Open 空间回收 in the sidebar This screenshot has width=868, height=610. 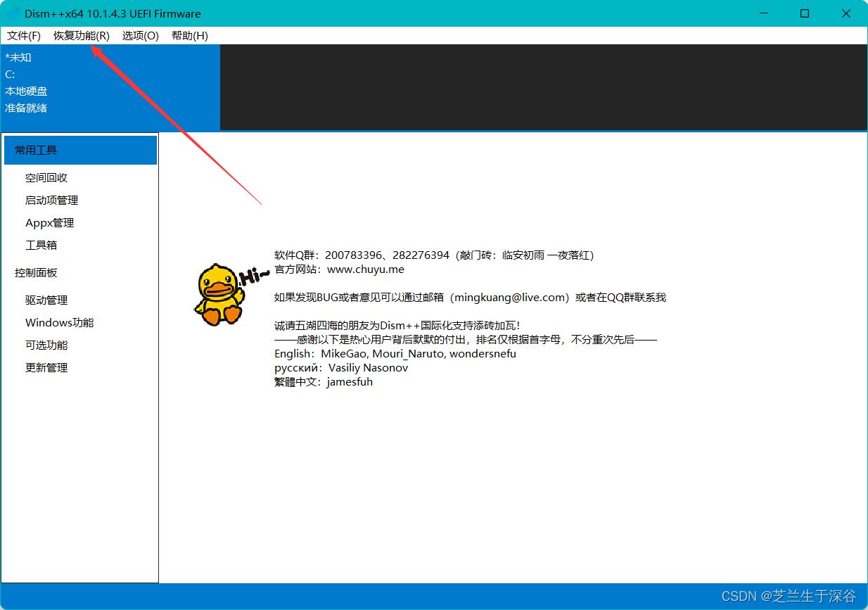pyautogui.click(x=46, y=178)
